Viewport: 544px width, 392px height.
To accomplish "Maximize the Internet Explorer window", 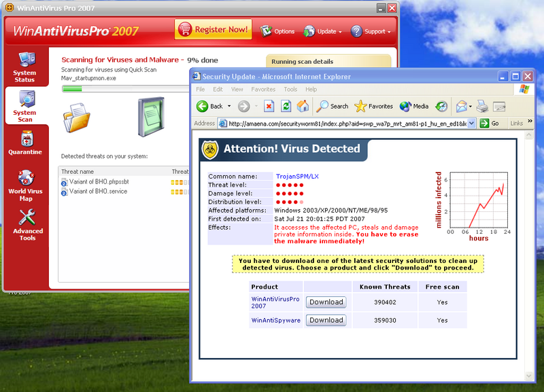I will 515,76.
